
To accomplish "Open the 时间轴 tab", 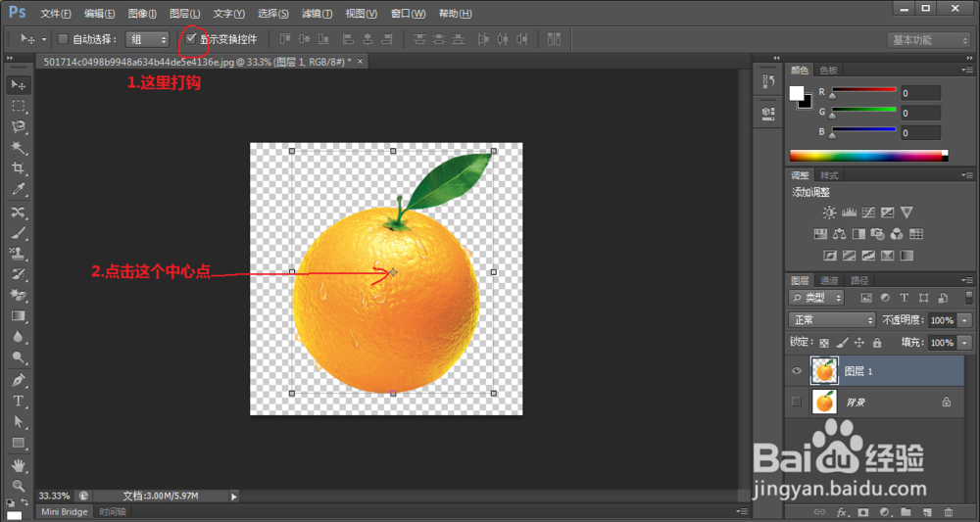I will click(113, 511).
